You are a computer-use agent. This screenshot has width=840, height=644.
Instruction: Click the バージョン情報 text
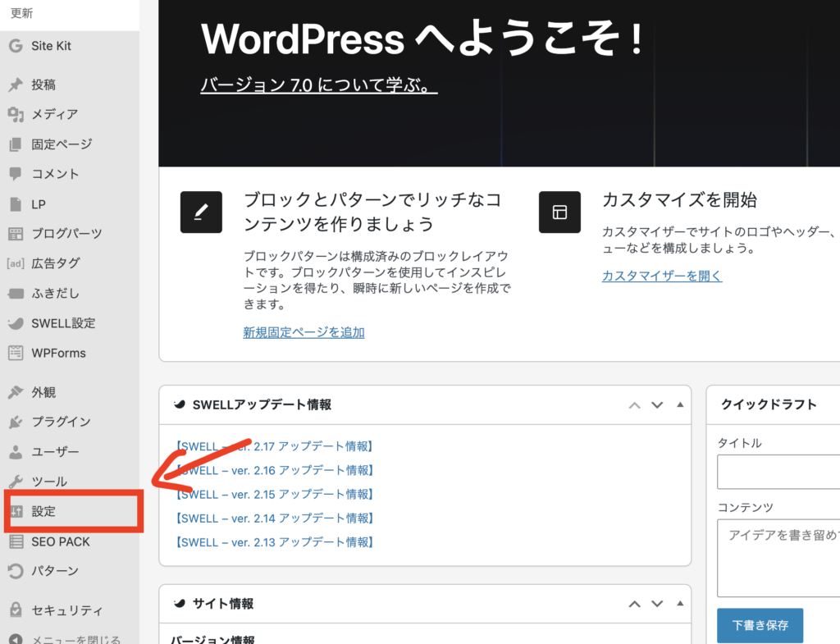point(212,639)
